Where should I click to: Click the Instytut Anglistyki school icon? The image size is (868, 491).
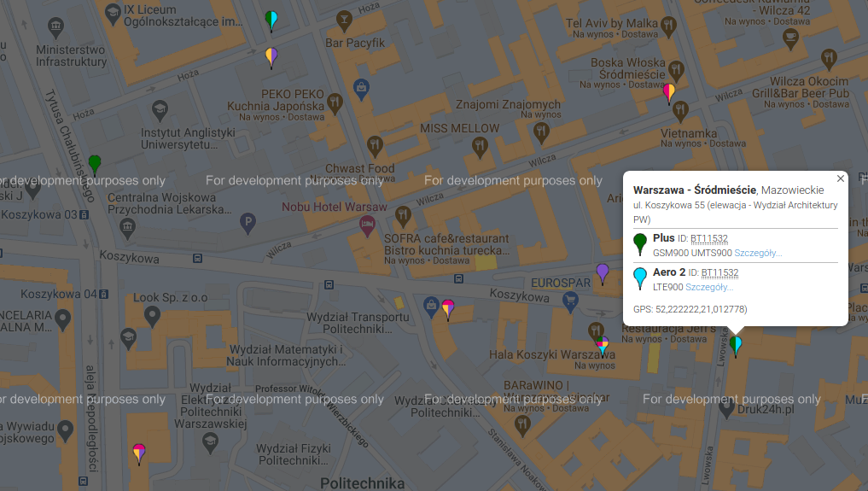(x=160, y=110)
